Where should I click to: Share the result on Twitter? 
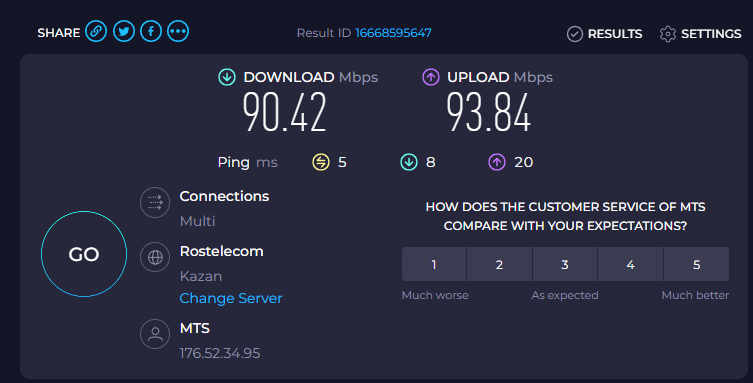point(124,32)
